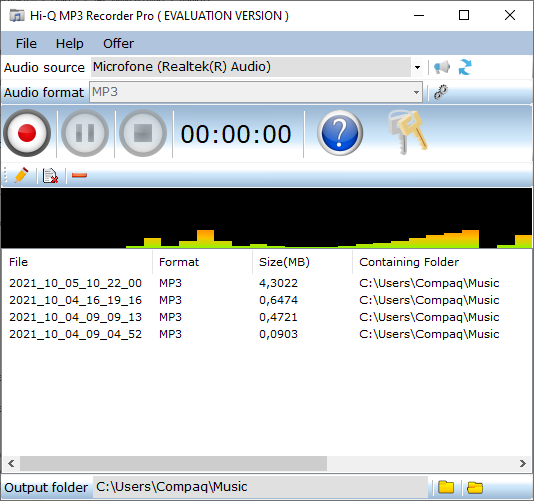Click size value 4,3022
The height and width of the screenshot is (501, 534).
[278, 283]
